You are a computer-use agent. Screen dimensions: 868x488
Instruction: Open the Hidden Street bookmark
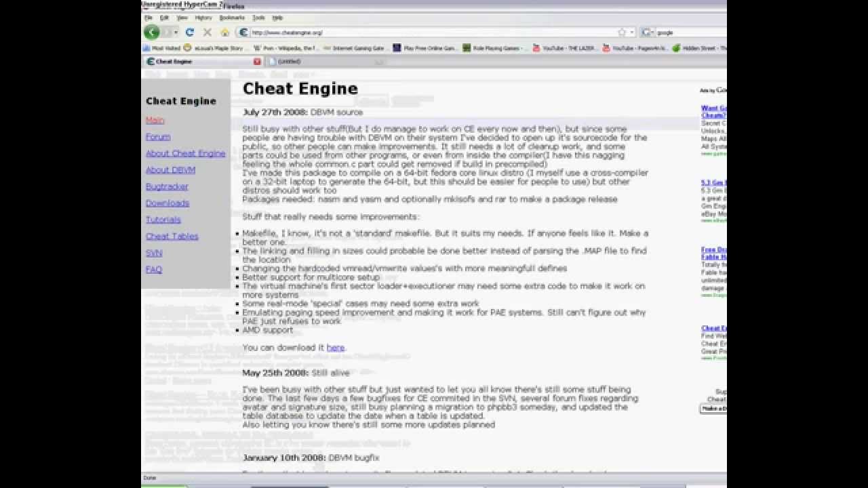(700, 48)
